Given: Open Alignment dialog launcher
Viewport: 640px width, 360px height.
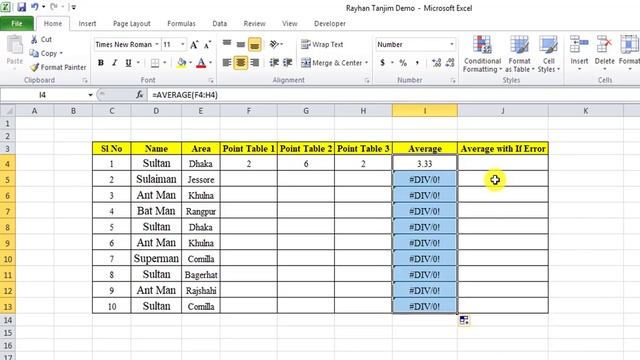Looking at the screenshot, I should coord(367,81).
